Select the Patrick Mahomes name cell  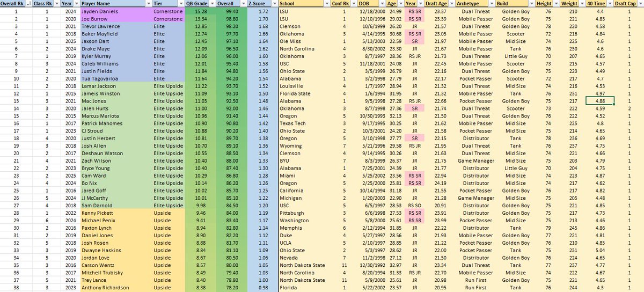[x=115, y=123]
